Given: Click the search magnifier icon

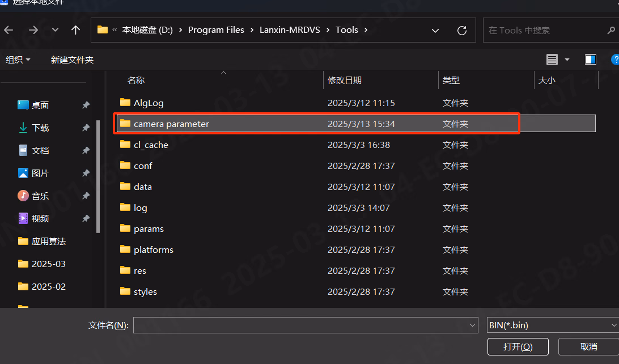Looking at the screenshot, I should click(611, 30).
